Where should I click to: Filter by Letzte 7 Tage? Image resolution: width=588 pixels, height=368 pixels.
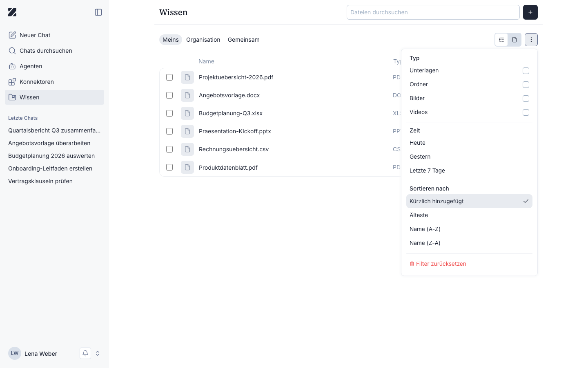click(469, 171)
